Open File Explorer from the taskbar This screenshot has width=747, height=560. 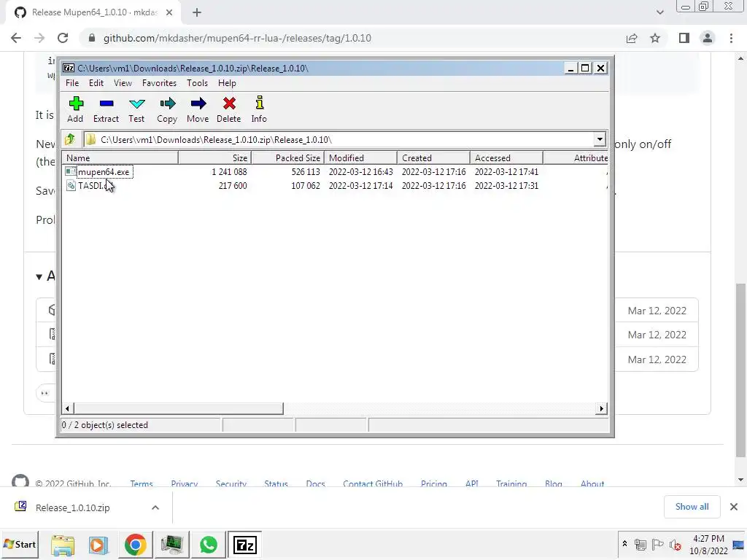point(63,545)
